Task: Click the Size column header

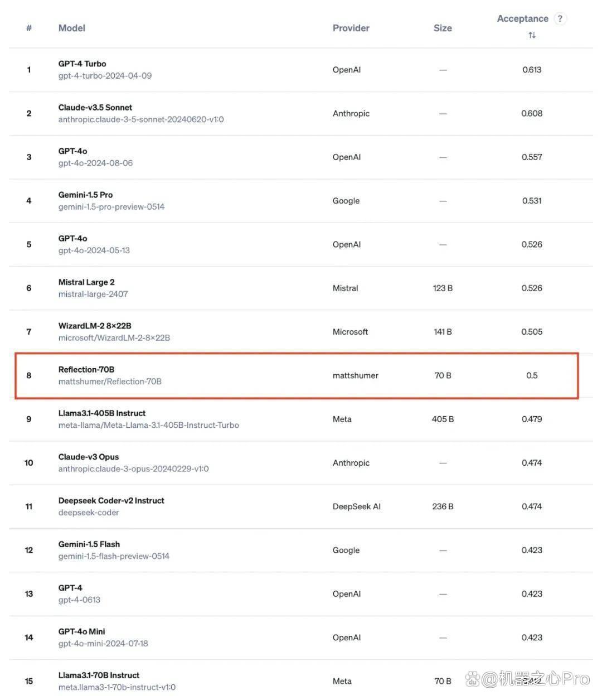Action: pyautogui.click(x=443, y=28)
